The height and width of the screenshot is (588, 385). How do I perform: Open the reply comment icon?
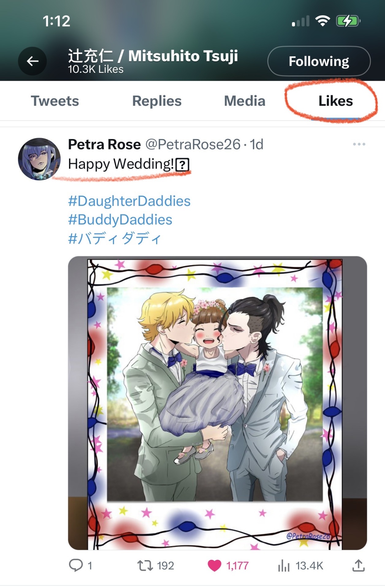[x=76, y=565]
